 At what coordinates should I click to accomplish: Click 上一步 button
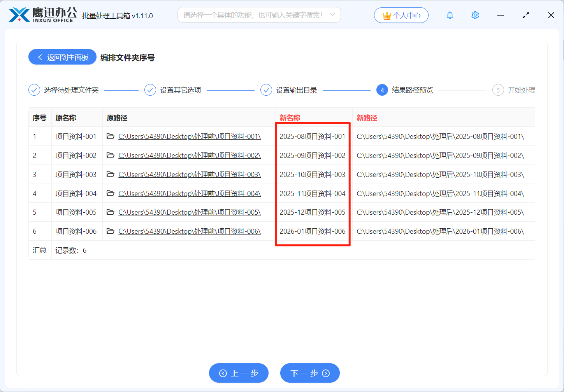(239, 373)
